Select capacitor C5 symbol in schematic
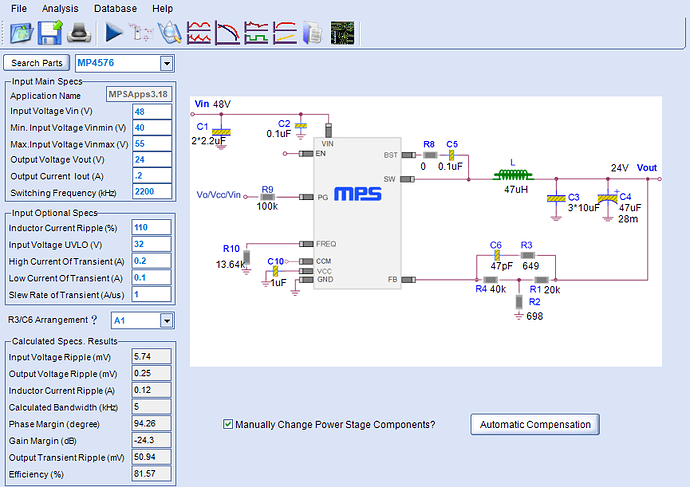Viewport: 690px width, 487px height. [451, 155]
